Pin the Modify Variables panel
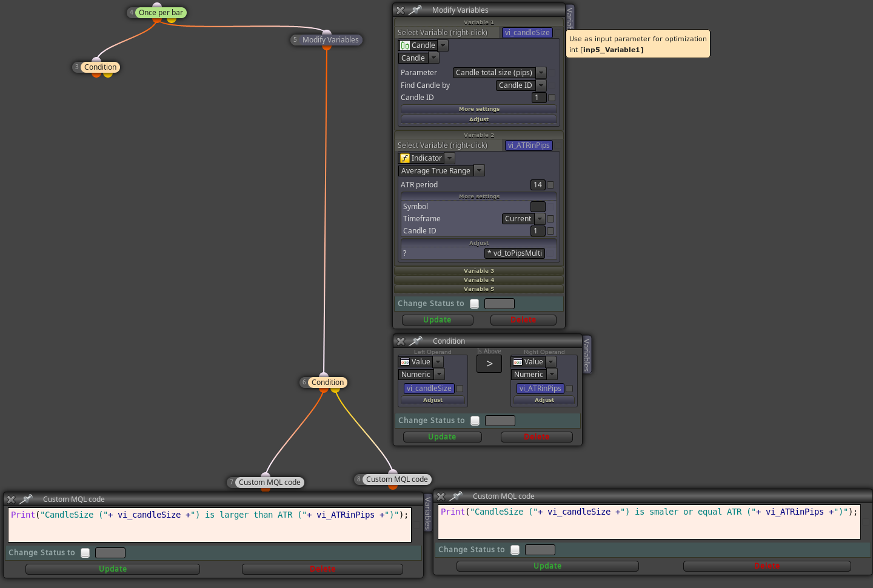873x588 pixels. coord(415,10)
